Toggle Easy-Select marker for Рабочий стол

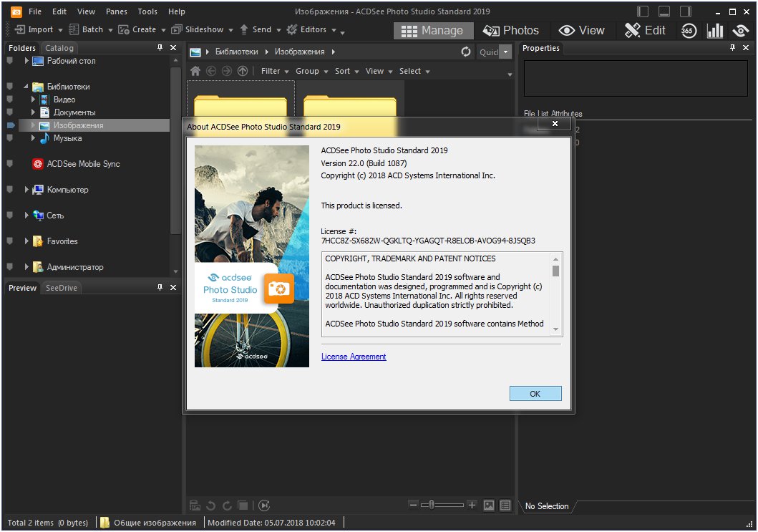point(10,61)
